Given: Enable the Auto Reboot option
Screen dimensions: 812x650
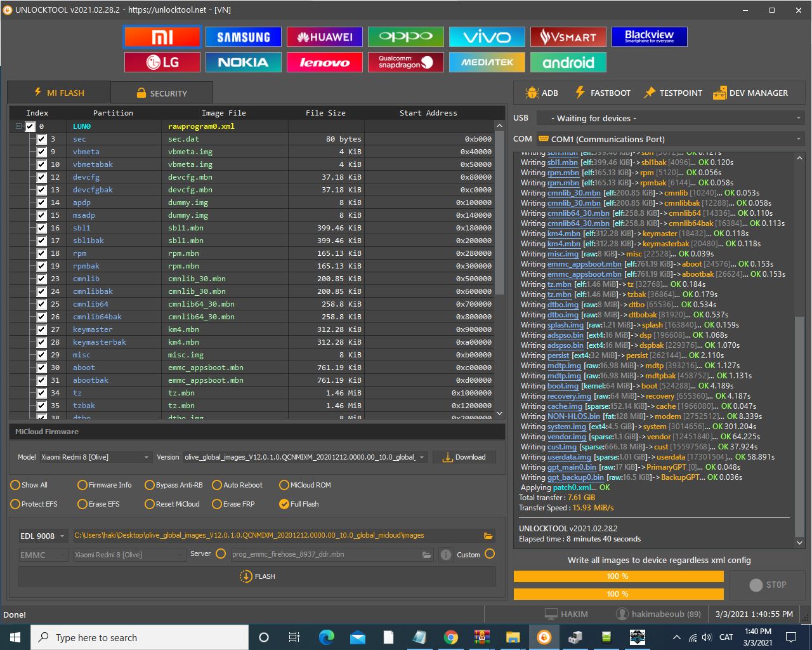Looking at the screenshot, I should pyautogui.click(x=237, y=485).
